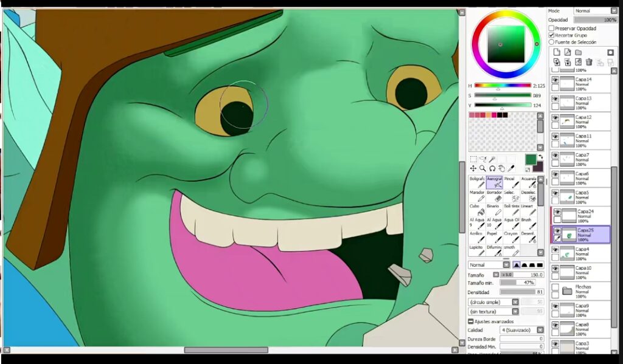Select the Capa4 layer
The height and width of the screenshot is (364, 623).
pyautogui.click(x=584, y=253)
